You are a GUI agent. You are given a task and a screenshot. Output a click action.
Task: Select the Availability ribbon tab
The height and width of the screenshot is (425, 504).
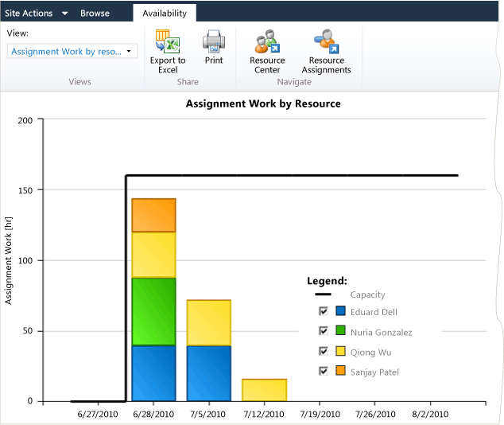165,14
